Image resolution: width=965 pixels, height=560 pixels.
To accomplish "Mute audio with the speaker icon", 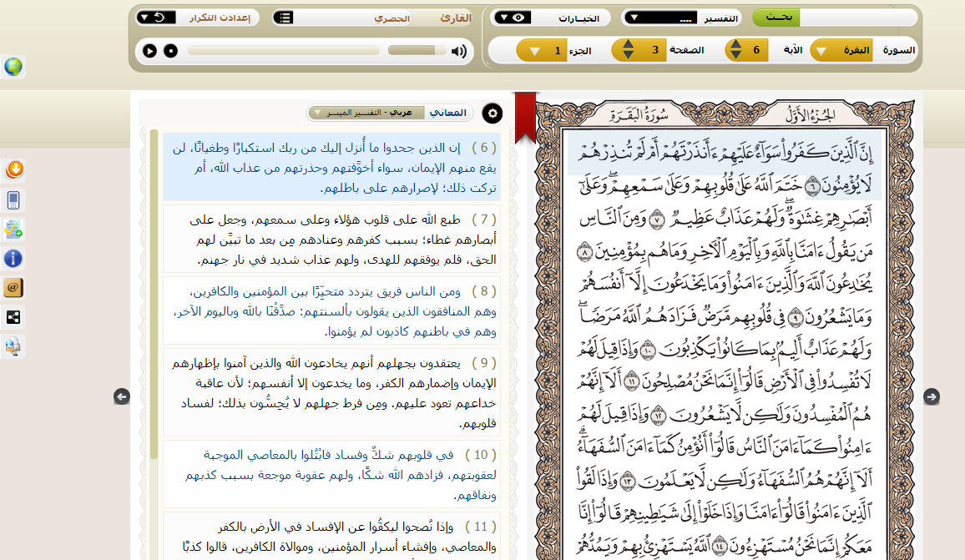I will [458, 51].
